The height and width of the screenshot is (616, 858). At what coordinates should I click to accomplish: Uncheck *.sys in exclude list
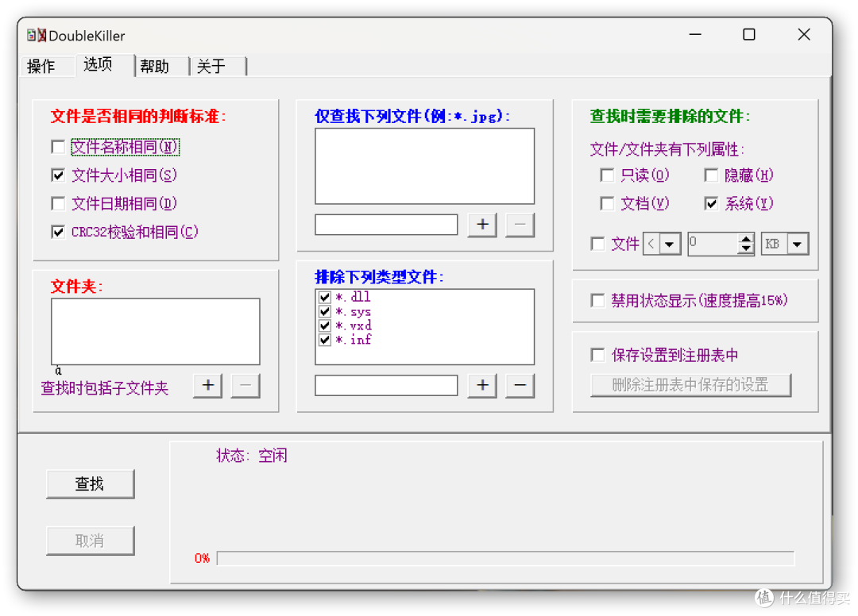pyautogui.click(x=325, y=311)
